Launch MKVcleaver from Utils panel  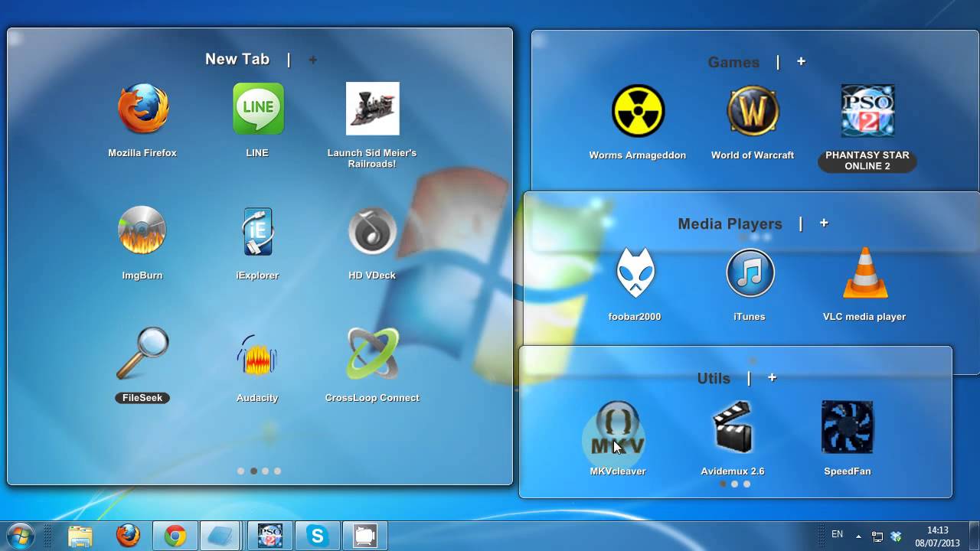click(x=617, y=429)
